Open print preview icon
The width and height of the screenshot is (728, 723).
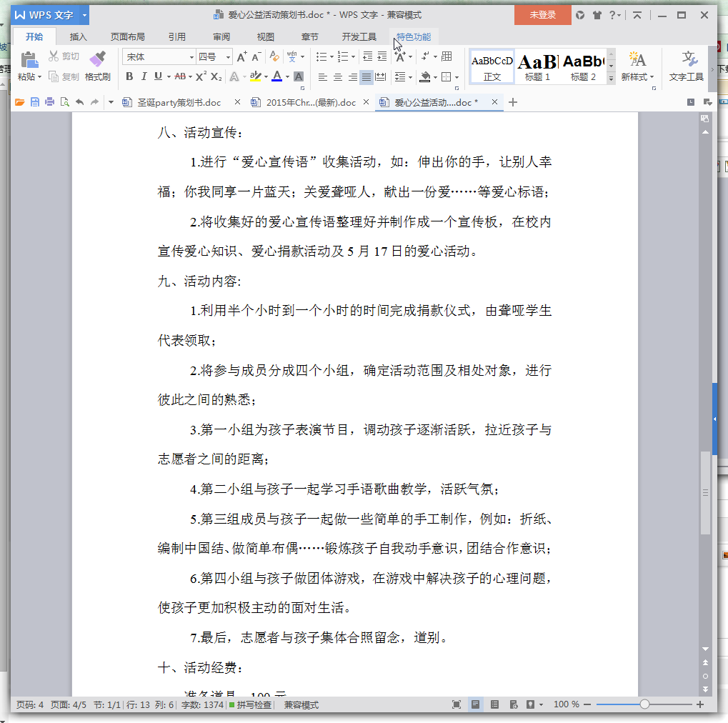[64, 102]
